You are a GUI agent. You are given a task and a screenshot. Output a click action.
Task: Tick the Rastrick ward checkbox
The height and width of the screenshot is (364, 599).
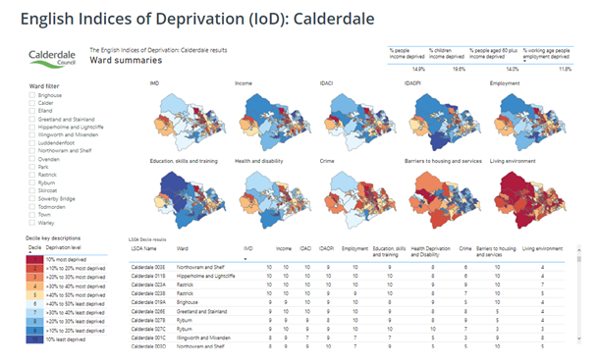32,175
